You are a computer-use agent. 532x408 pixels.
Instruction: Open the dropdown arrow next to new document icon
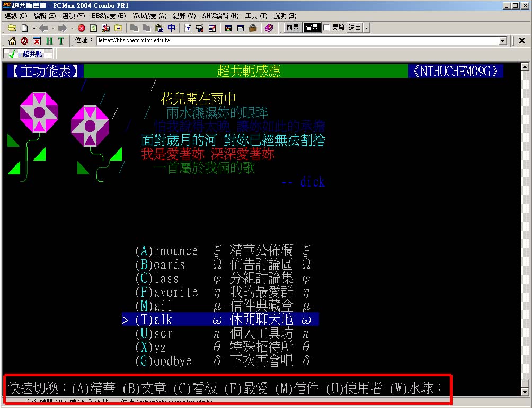pyautogui.click(x=34, y=28)
